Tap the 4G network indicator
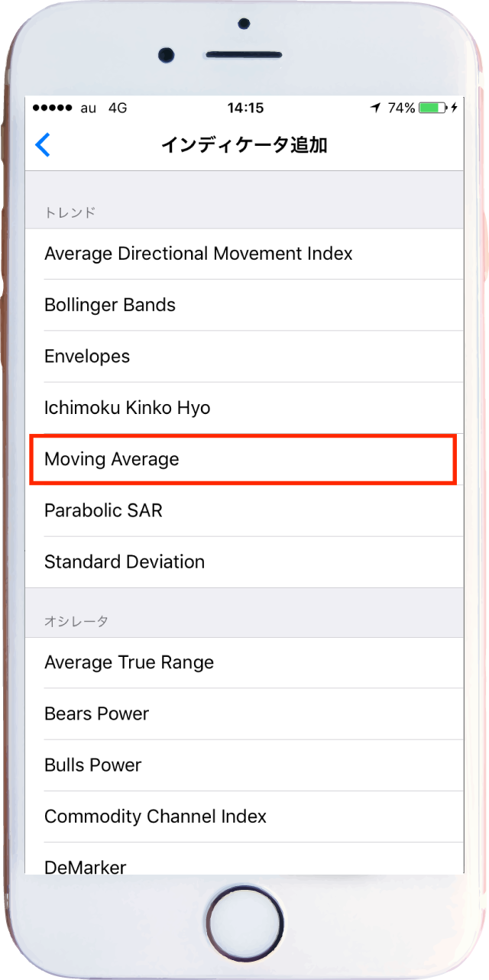The height and width of the screenshot is (980, 489). click(x=117, y=108)
